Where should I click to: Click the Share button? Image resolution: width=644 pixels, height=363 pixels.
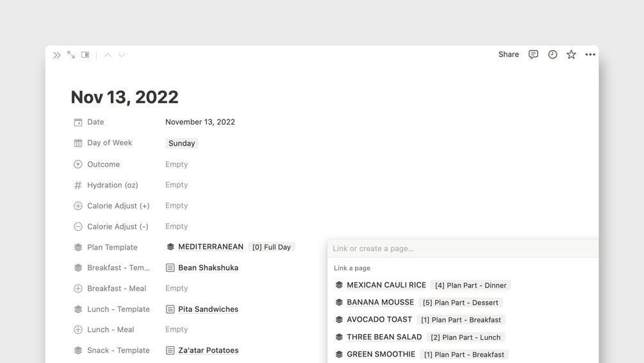tap(508, 55)
